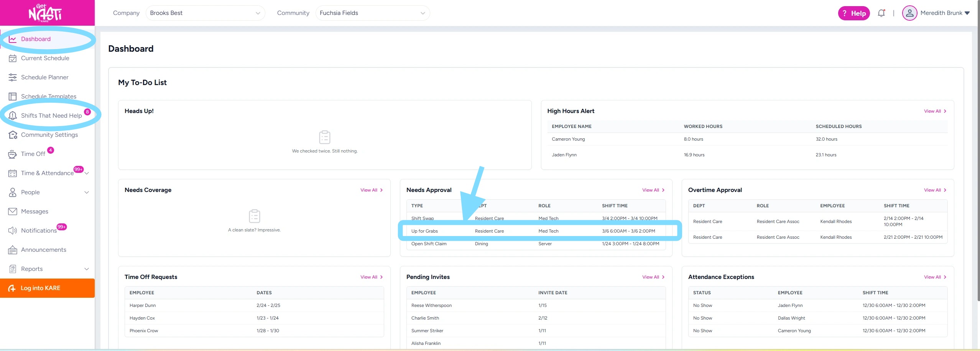Go to Schedule Templates page
The width and height of the screenshot is (980, 351).
[49, 97]
